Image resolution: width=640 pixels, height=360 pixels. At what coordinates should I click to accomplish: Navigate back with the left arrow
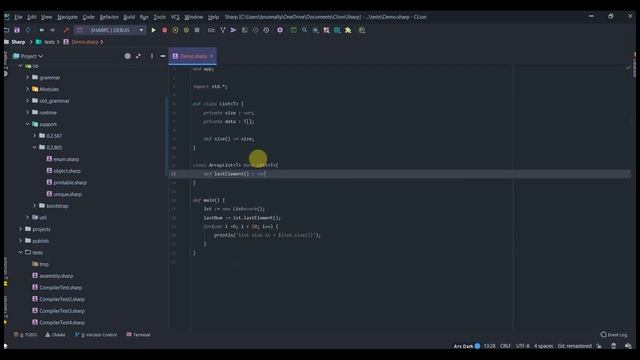[42, 30]
